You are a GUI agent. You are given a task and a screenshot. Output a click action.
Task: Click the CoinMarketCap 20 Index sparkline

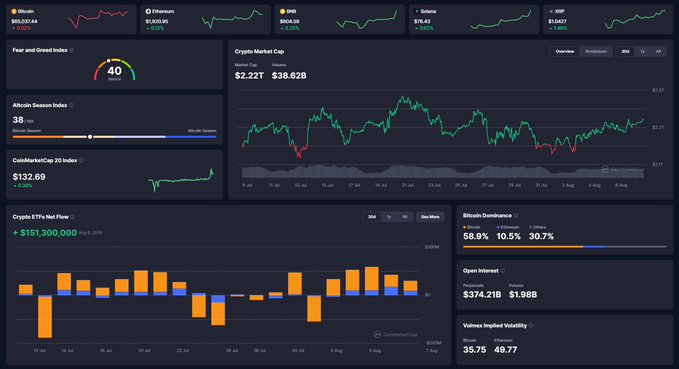coord(181,180)
